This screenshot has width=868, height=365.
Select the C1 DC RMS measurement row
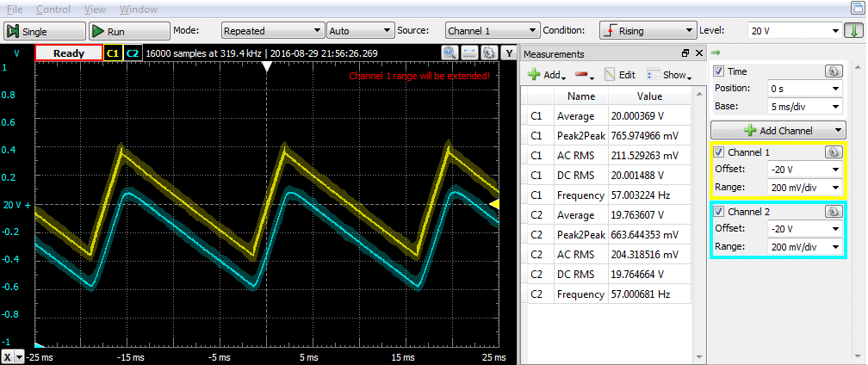pyautogui.click(x=609, y=176)
